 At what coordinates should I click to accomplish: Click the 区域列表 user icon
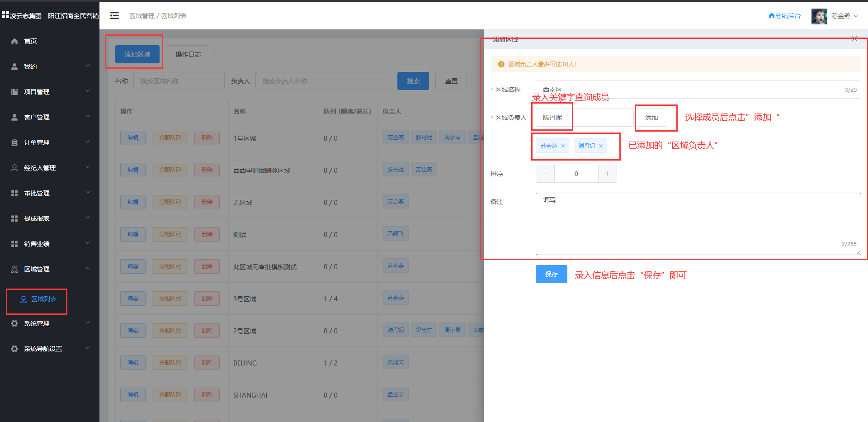[24, 299]
